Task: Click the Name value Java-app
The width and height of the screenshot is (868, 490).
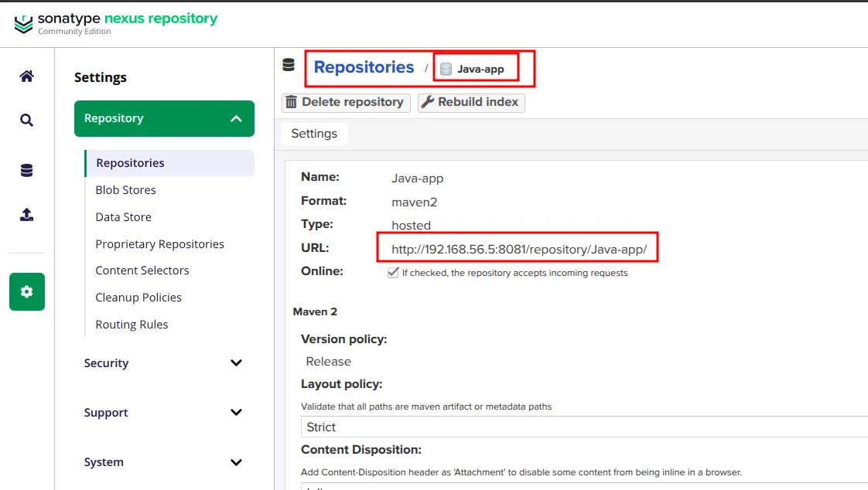Action: pos(418,179)
